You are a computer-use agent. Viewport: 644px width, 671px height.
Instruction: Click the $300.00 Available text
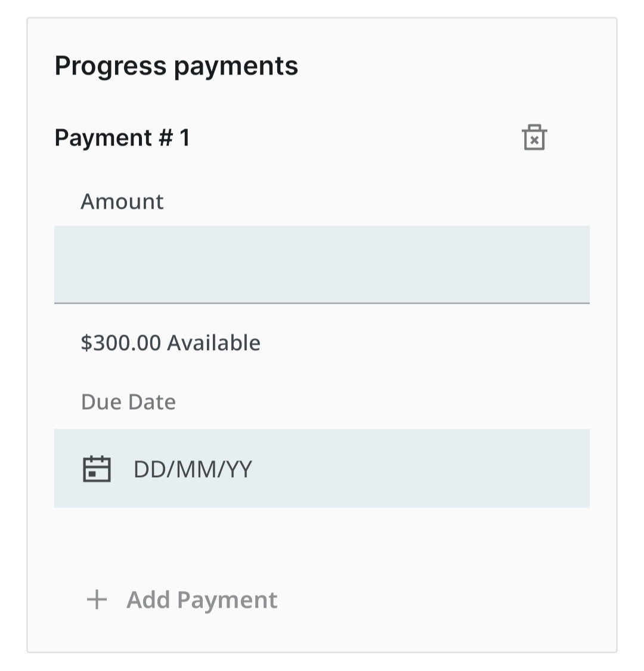(171, 343)
